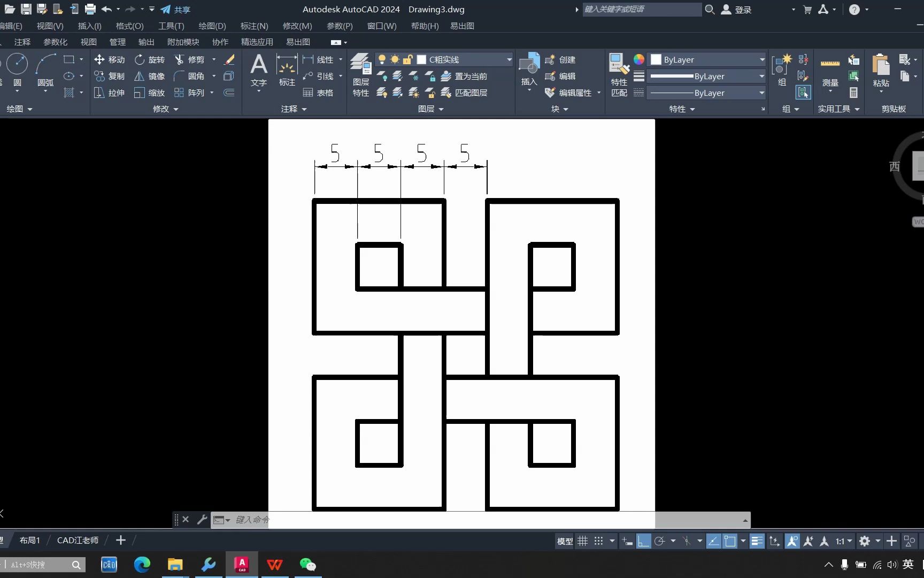Insert a Table (表格)

318,93
